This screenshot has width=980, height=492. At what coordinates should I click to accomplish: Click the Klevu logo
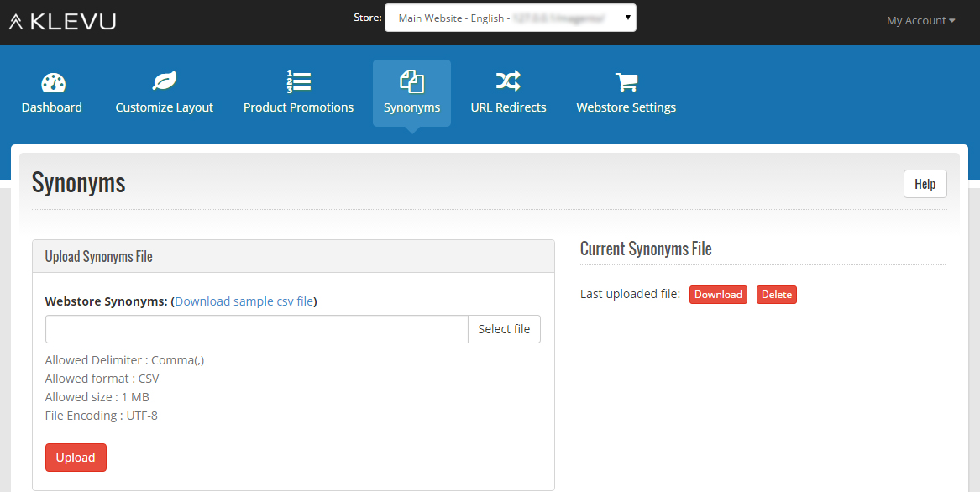click(x=62, y=21)
